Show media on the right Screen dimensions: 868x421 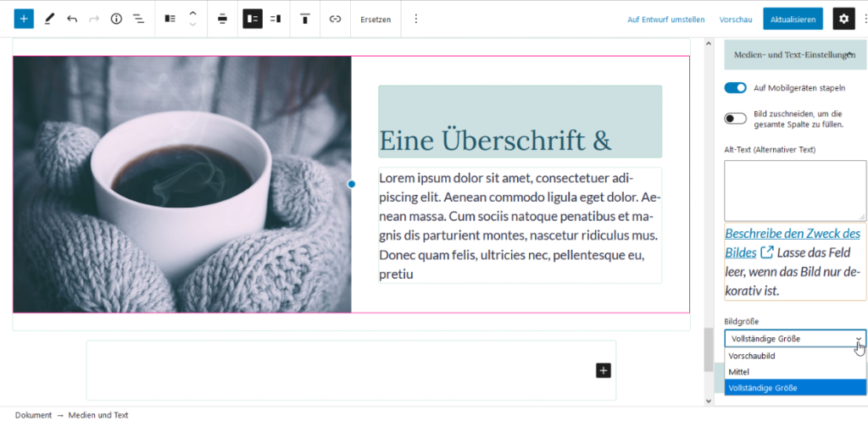(275, 19)
